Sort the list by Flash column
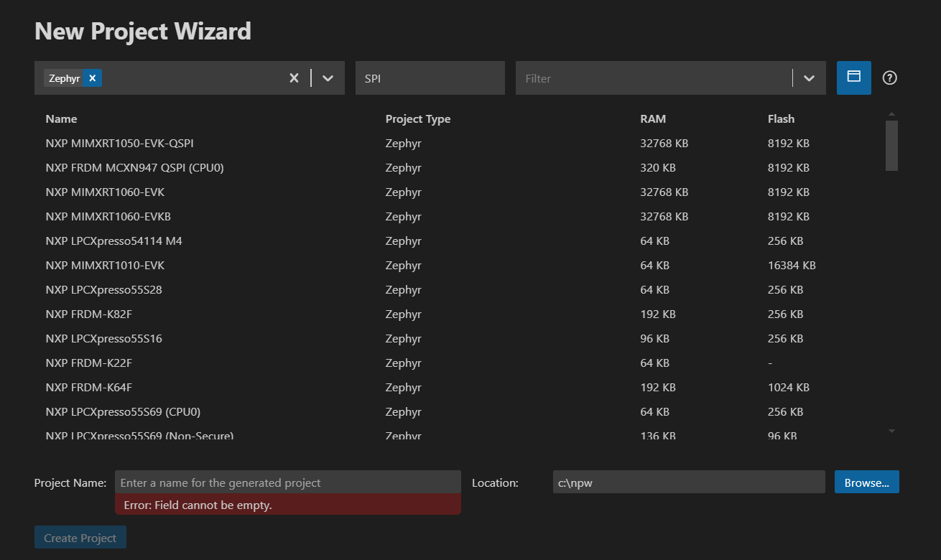 [781, 118]
